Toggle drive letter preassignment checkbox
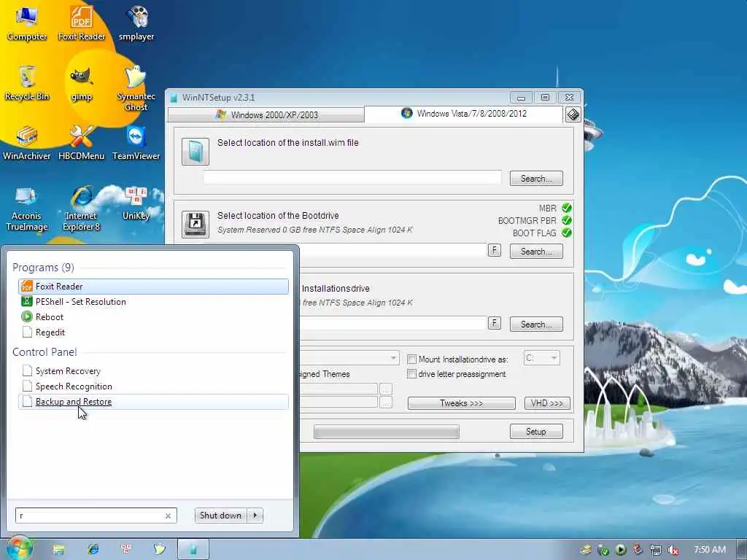 412,374
